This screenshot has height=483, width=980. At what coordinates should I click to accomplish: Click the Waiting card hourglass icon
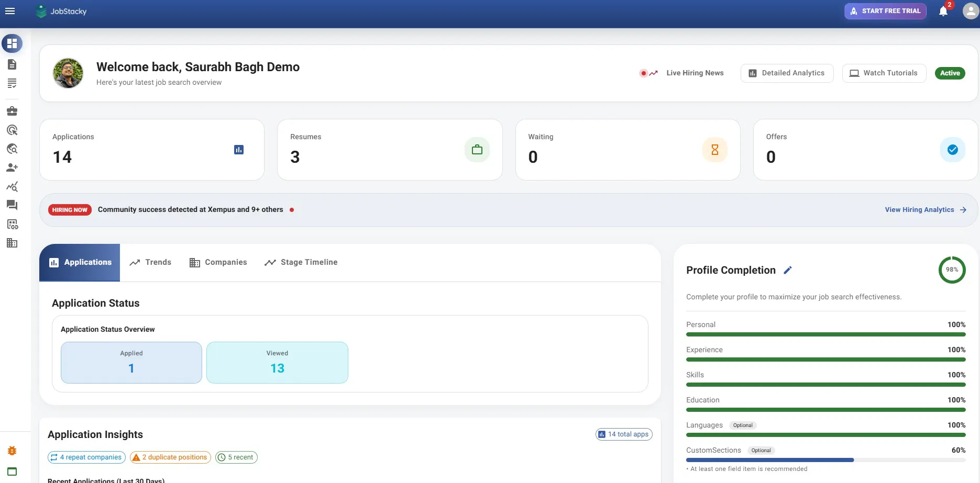tap(715, 150)
